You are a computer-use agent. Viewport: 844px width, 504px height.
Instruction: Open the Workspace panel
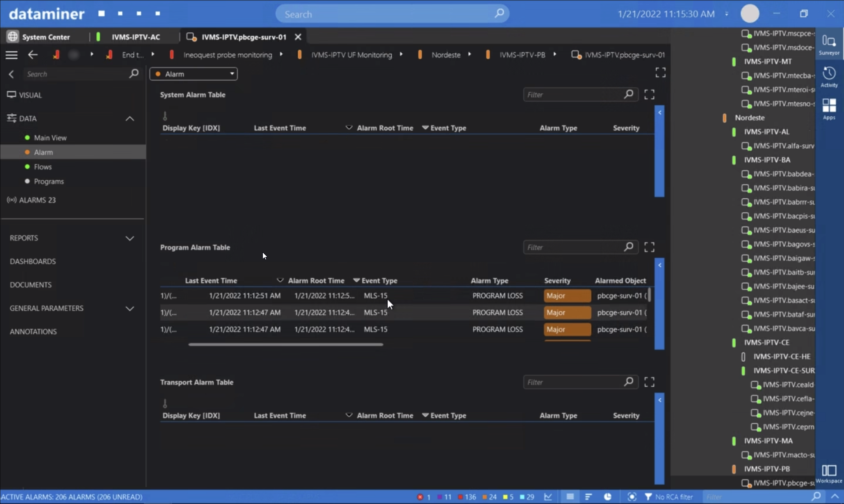(829, 474)
